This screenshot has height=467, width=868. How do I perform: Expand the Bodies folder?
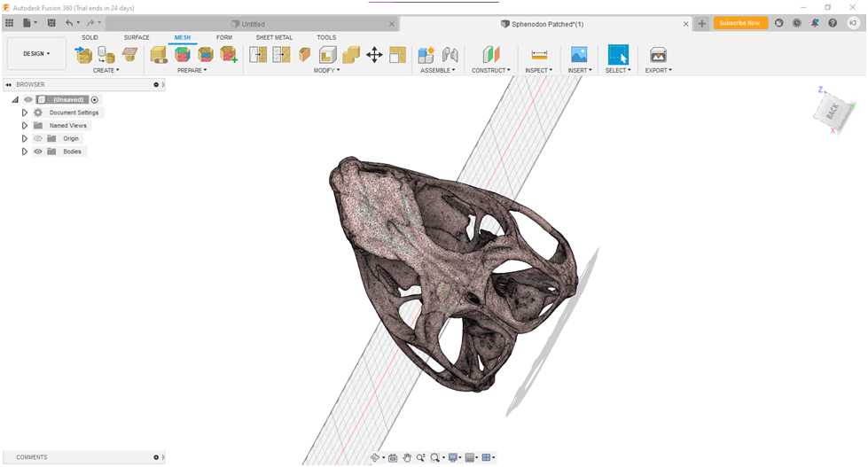click(24, 151)
